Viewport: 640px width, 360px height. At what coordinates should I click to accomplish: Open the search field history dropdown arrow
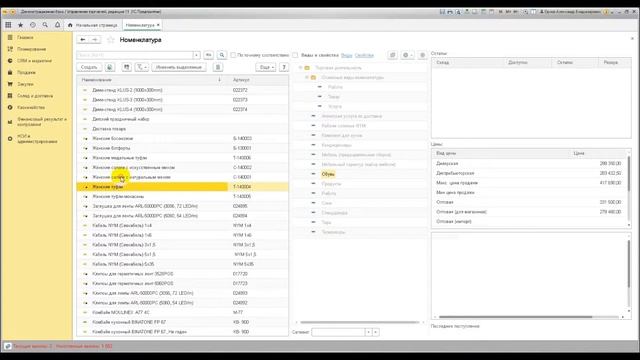(196, 55)
